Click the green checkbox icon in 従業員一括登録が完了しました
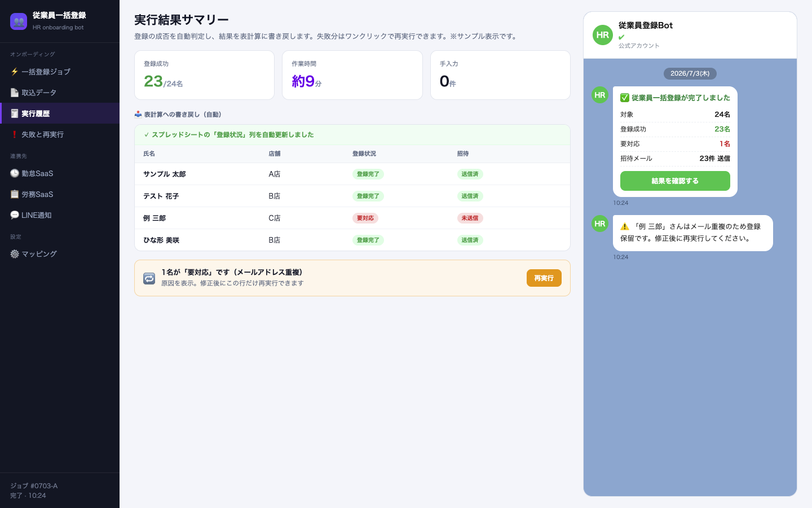The image size is (812, 508). point(625,98)
